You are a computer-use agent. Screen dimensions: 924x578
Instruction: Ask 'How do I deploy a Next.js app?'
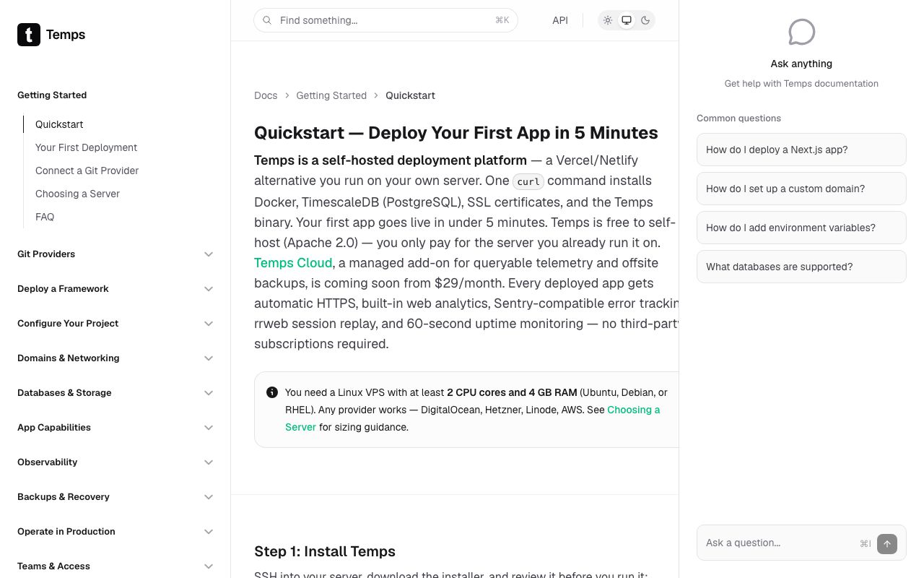pos(801,150)
